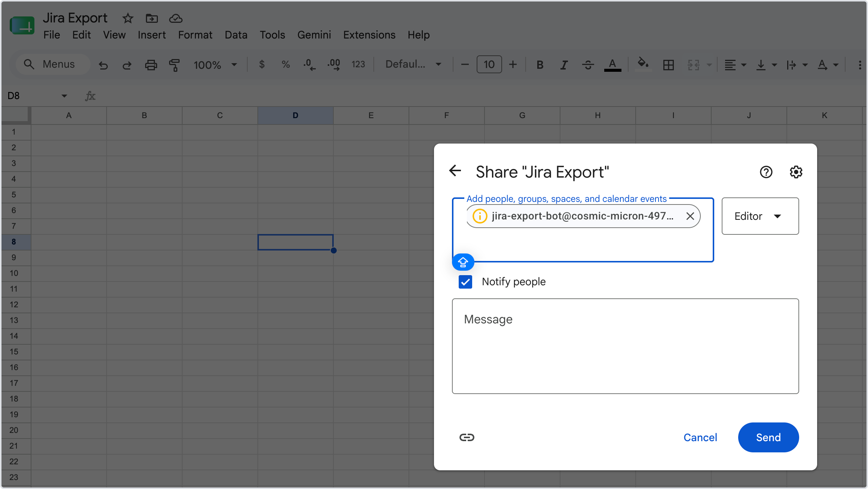Search the Menus box
Image resolution: width=868 pixels, height=489 pixels.
[x=53, y=64]
